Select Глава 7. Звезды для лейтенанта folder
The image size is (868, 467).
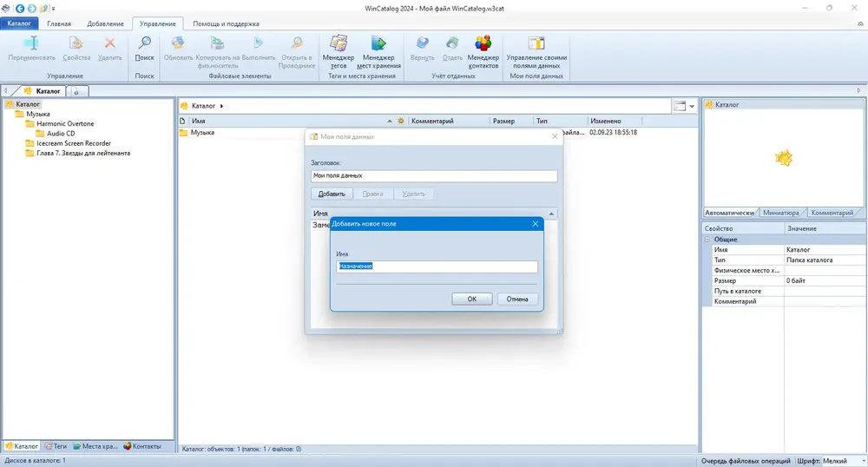[83, 154]
